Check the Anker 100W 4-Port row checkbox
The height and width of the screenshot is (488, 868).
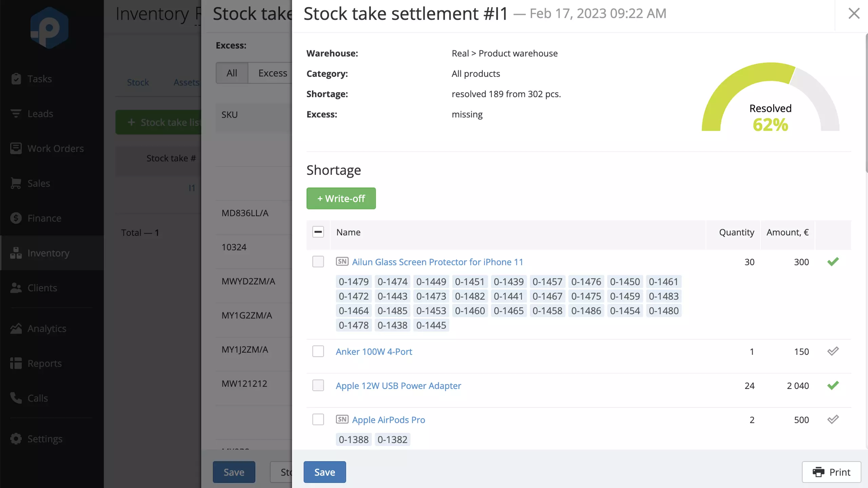click(x=318, y=351)
